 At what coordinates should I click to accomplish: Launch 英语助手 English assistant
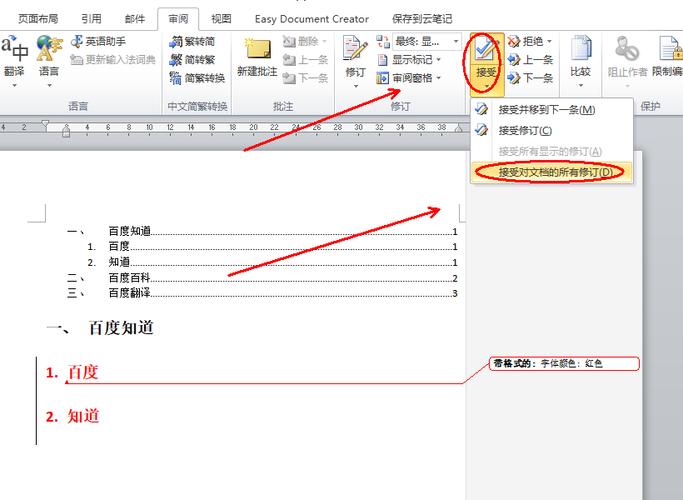[98, 41]
